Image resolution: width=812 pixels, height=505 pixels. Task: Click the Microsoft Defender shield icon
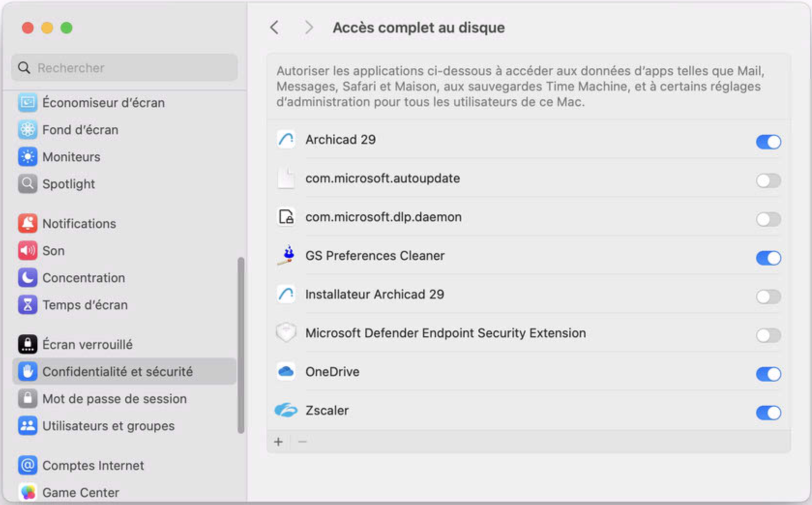click(x=286, y=333)
